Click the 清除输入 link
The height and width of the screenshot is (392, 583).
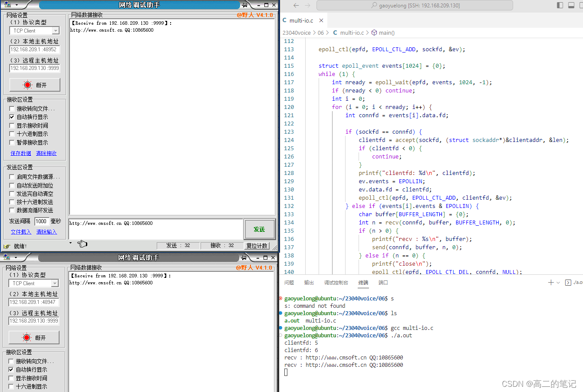point(46,232)
